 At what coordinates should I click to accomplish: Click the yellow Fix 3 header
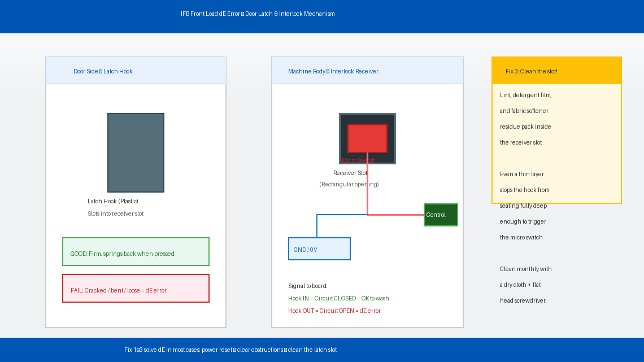click(556, 71)
